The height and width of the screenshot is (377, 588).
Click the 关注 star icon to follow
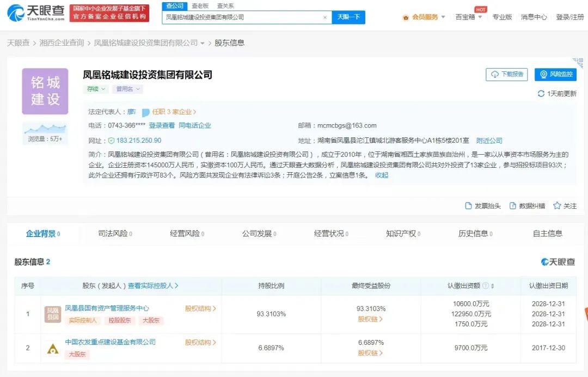(557, 206)
